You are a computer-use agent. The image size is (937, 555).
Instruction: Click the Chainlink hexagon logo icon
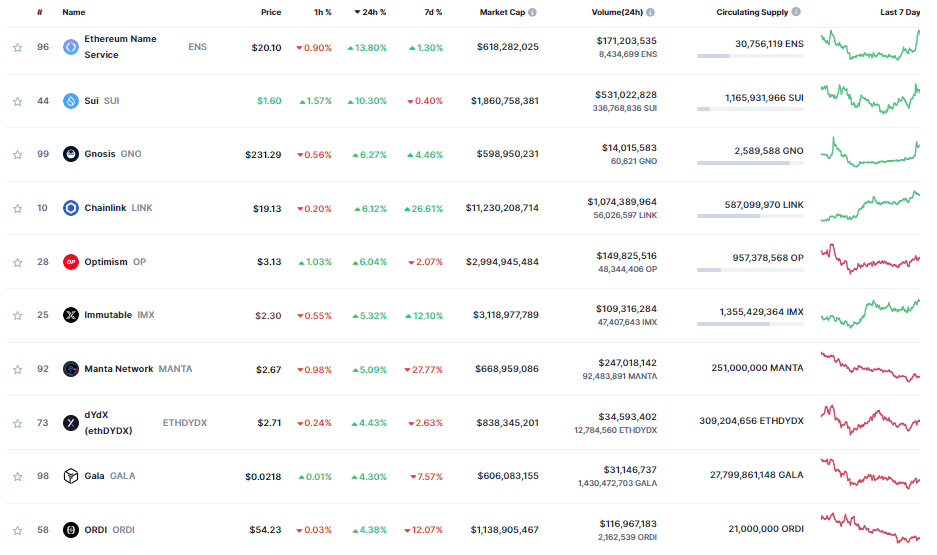[71, 208]
